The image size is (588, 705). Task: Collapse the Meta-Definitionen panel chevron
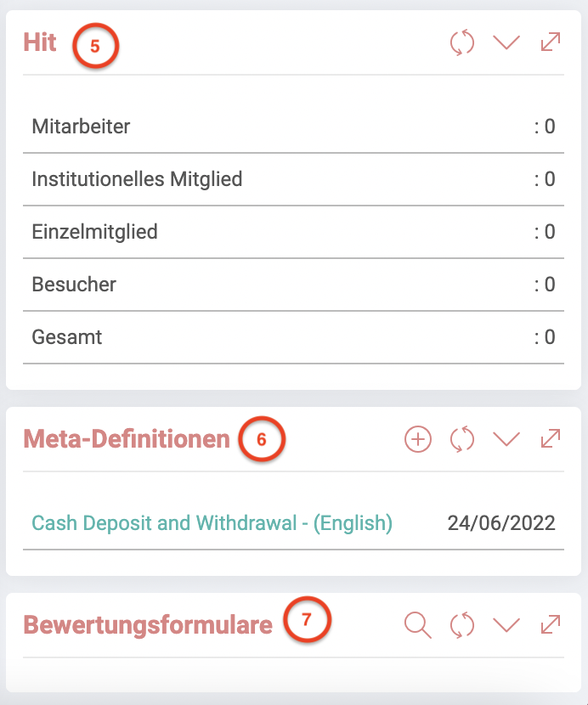[x=506, y=439]
